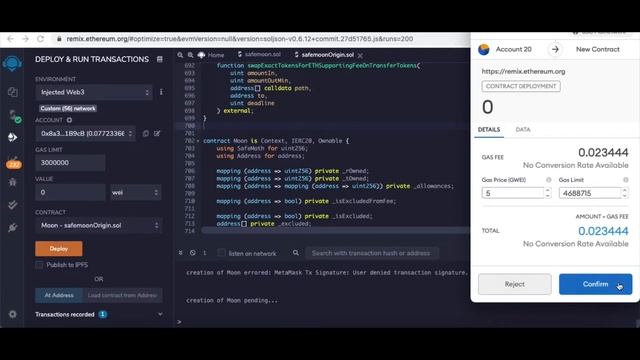Collapse the contract Moon code fold arrow

point(198,141)
